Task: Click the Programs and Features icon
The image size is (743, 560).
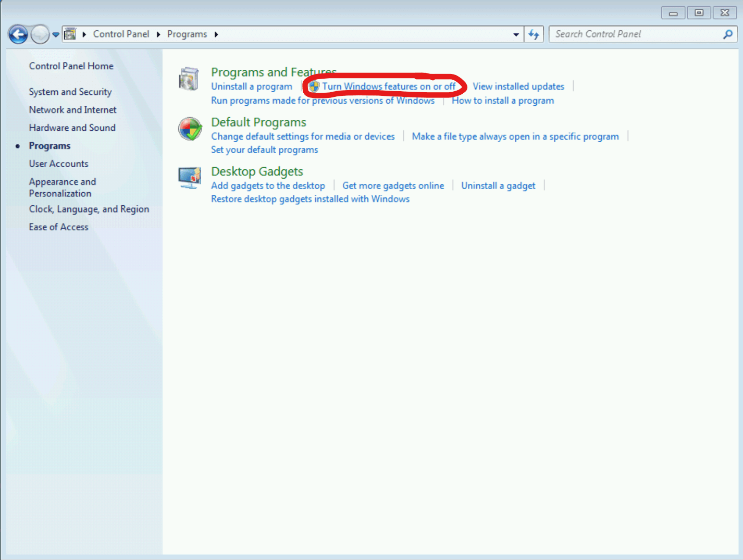Action: pos(189,79)
